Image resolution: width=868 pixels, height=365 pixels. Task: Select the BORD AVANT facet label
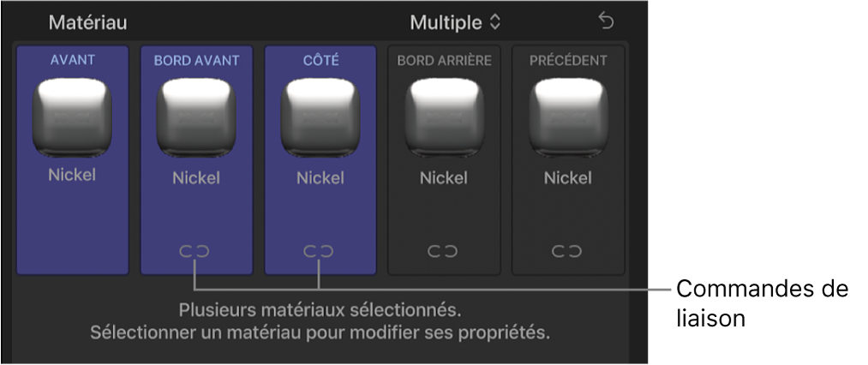pyautogui.click(x=196, y=61)
